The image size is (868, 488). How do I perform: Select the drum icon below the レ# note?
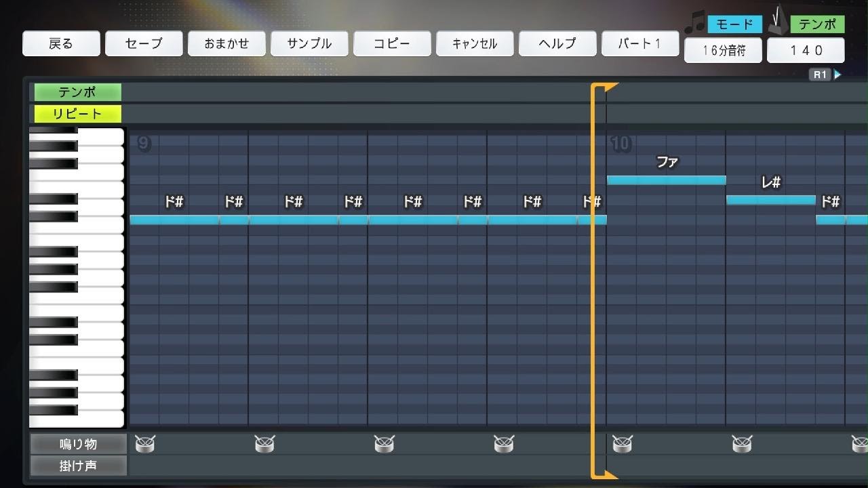tap(742, 444)
